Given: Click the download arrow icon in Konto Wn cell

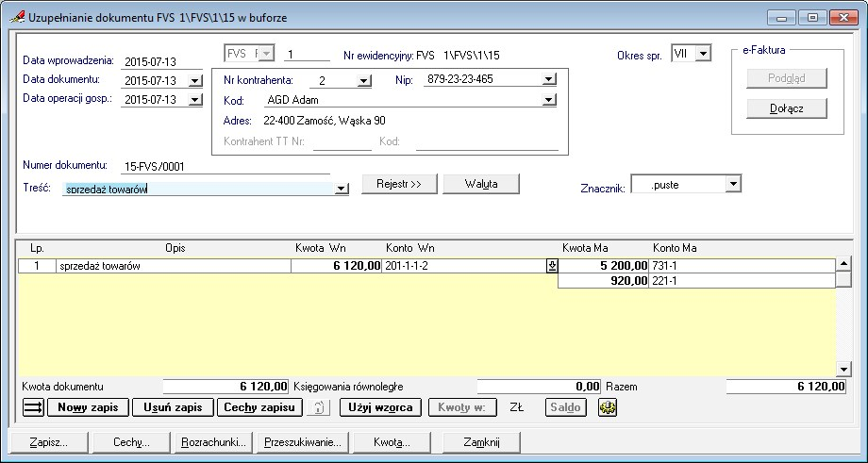Looking at the screenshot, I should (x=552, y=267).
